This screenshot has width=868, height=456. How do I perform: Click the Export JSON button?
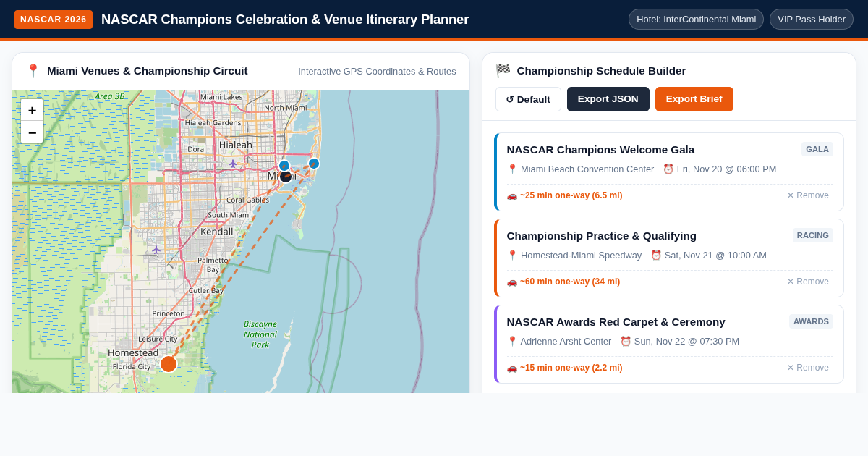coord(608,99)
